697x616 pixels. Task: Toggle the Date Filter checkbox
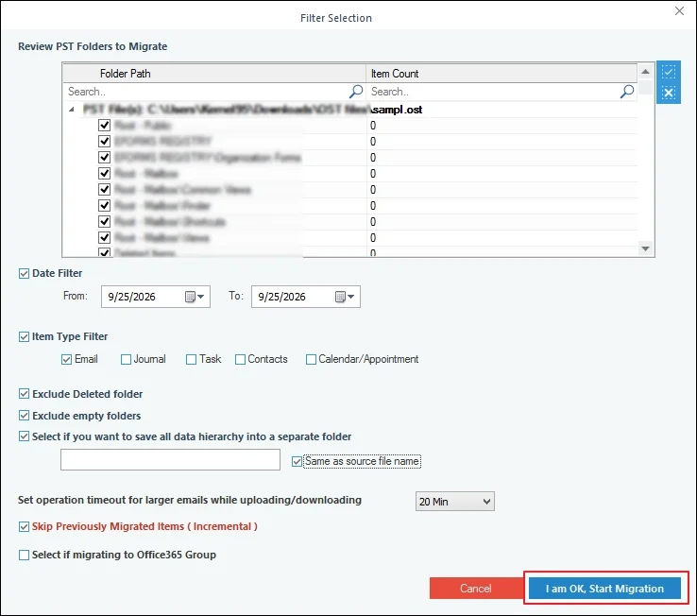24,274
